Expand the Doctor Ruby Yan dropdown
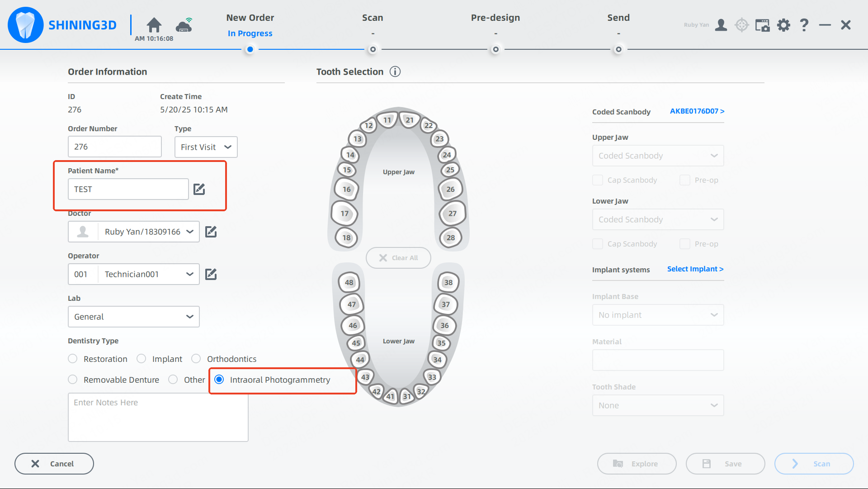The width and height of the screenshot is (868, 489). point(190,232)
